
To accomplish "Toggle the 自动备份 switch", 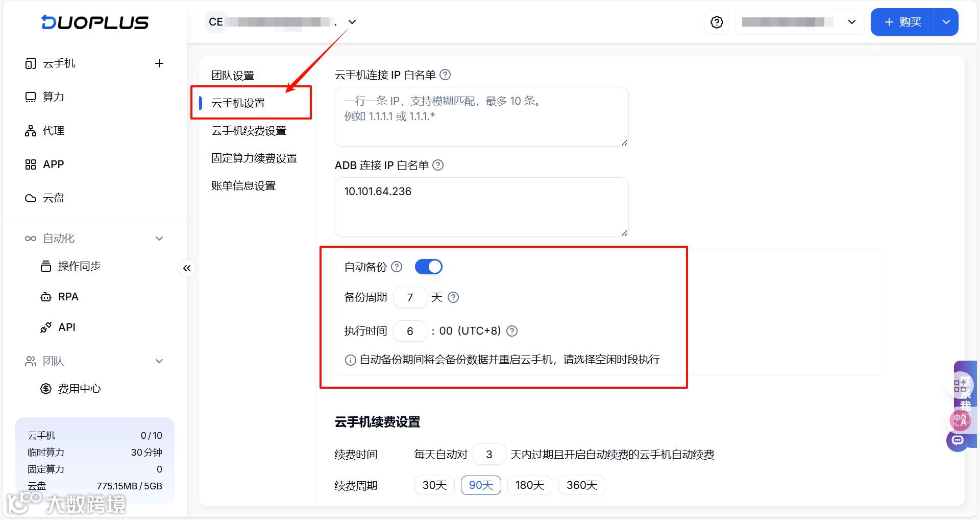I will pyautogui.click(x=428, y=267).
